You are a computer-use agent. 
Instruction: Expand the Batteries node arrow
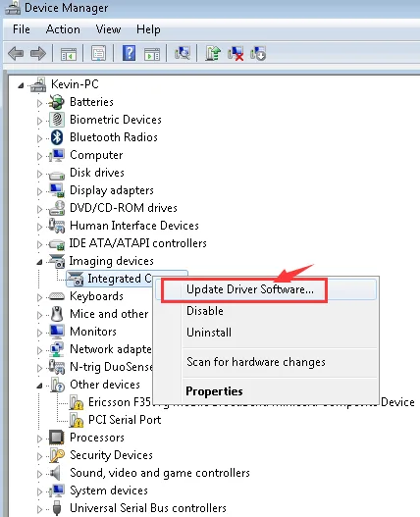[39, 103]
